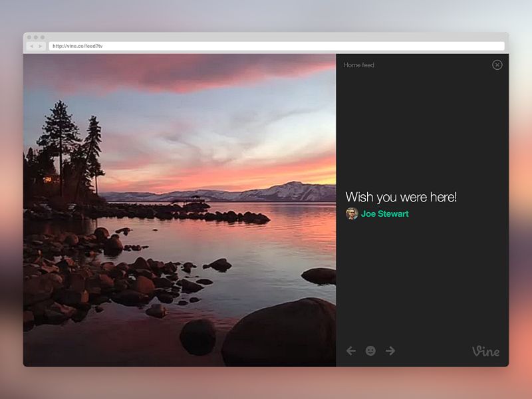This screenshot has height=399, width=532.
Task: Open Joe Stewart's profile link
Action: click(385, 213)
